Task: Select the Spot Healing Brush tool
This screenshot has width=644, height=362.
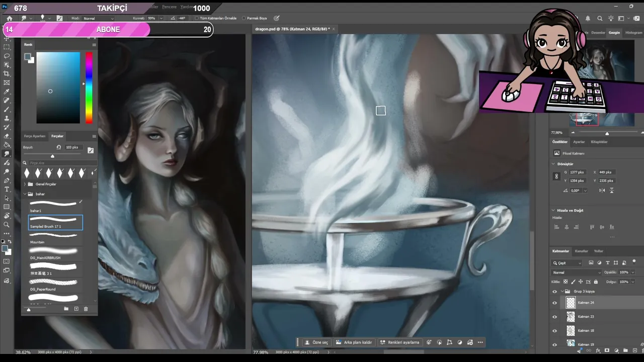Action: pos(7,101)
